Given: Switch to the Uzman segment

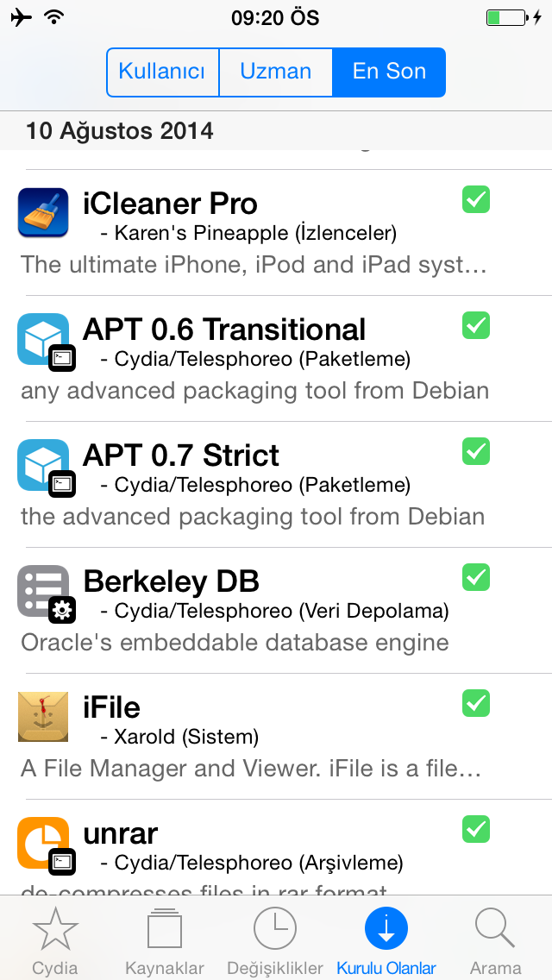Looking at the screenshot, I should 276,72.
